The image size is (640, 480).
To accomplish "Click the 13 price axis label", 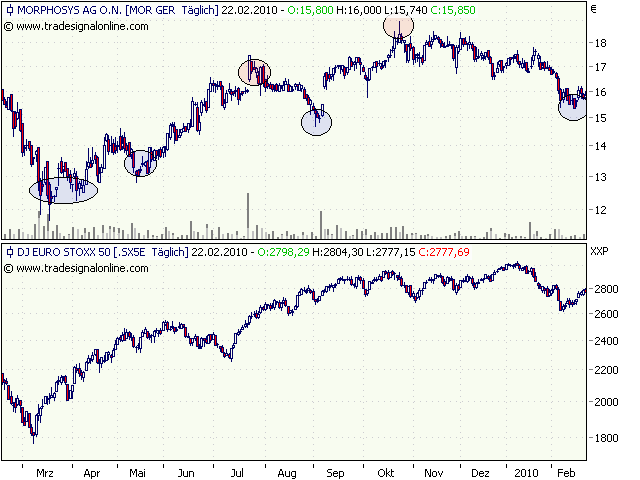I will click(x=600, y=177).
